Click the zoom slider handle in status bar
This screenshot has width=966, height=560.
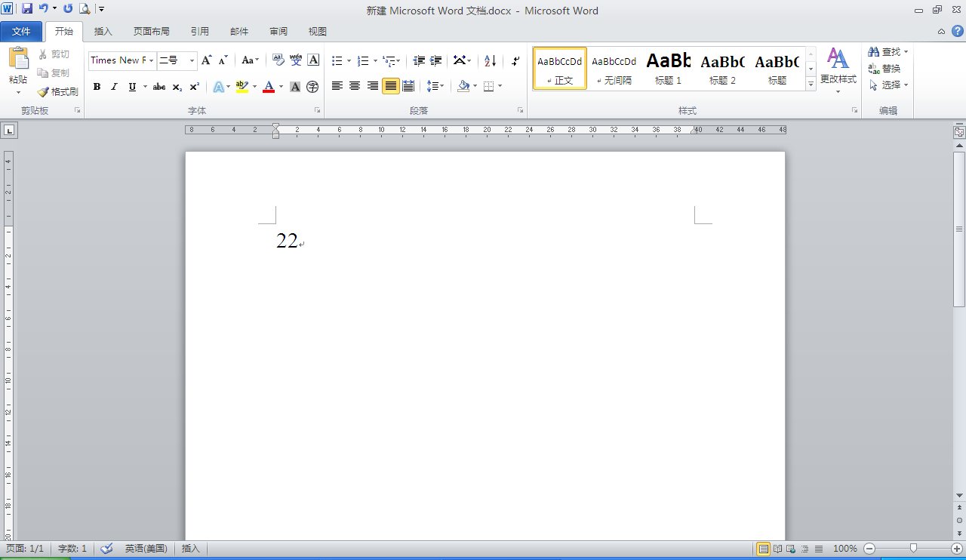(x=913, y=549)
